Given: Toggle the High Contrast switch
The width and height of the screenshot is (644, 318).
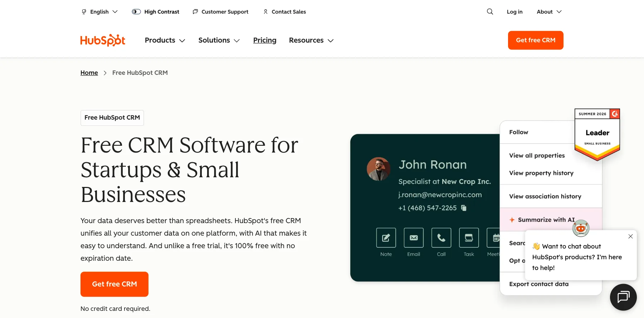Looking at the screenshot, I should (x=136, y=12).
